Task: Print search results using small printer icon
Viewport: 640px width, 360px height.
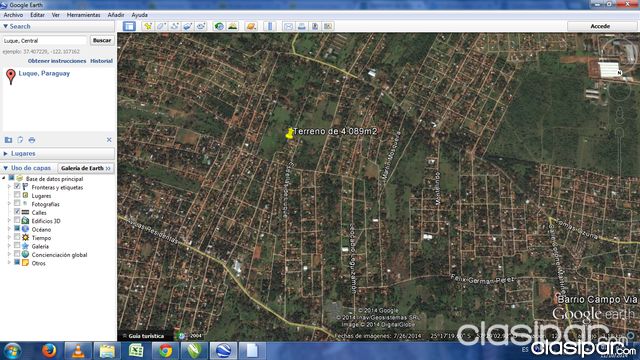Action: 32,140
